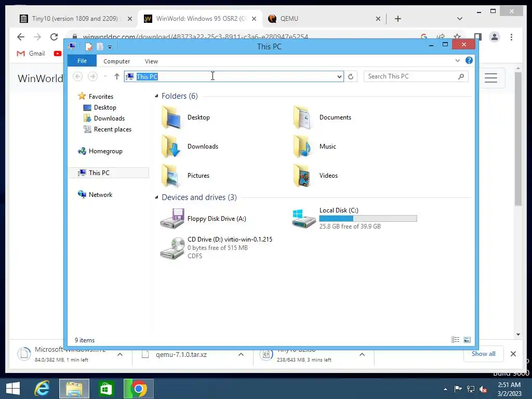
Task: Open the Computer ribbon tab
Action: pyautogui.click(x=117, y=61)
